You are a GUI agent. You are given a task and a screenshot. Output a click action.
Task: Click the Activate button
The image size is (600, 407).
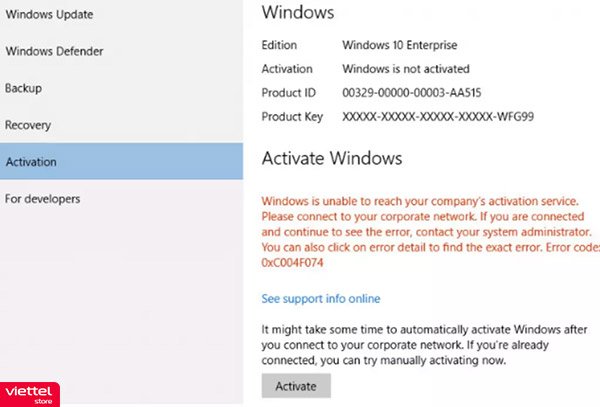(296, 386)
